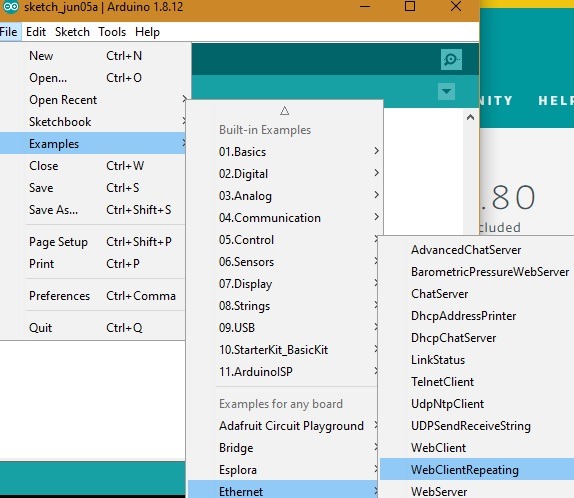Open the TelnetClient example
This screenshot has height=498, width=574.
477,382
